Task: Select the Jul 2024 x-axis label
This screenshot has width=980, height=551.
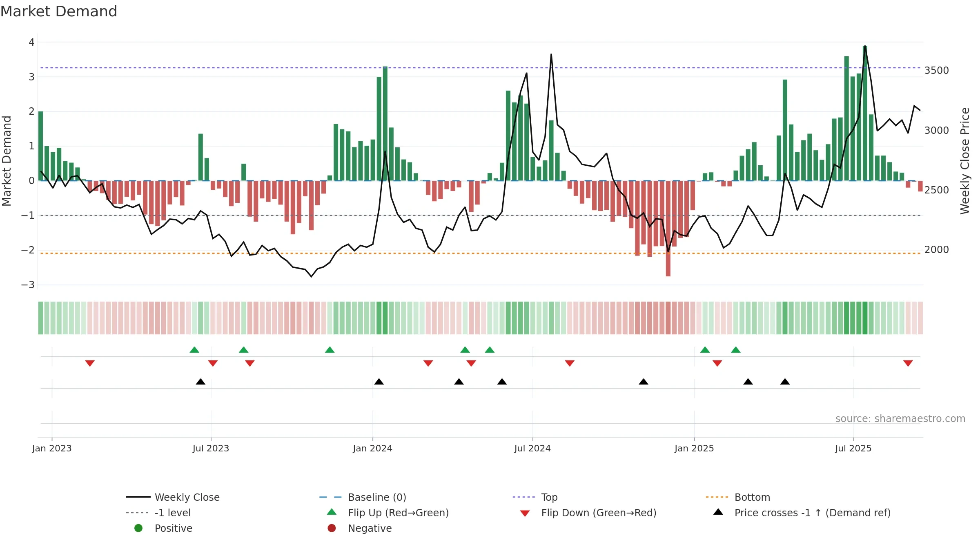Action: coord(532,448)
